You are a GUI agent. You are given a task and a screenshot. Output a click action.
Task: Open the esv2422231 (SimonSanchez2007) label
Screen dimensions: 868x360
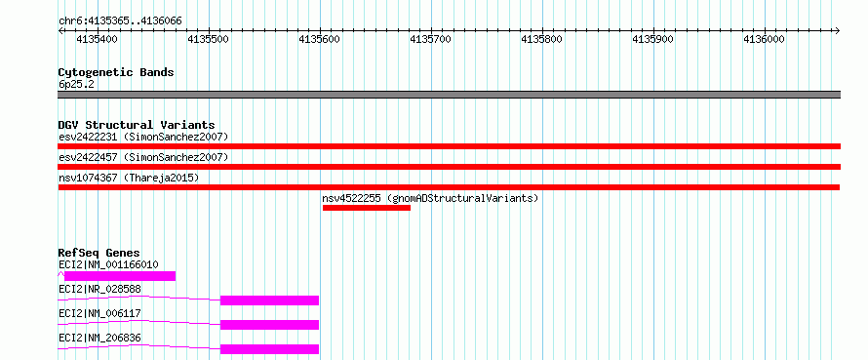143,137
